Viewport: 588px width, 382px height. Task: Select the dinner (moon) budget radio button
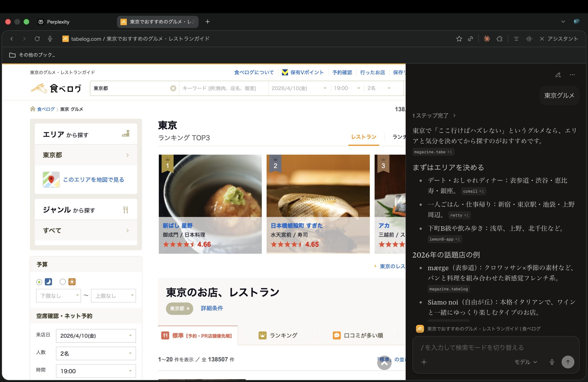pos(39,282)
